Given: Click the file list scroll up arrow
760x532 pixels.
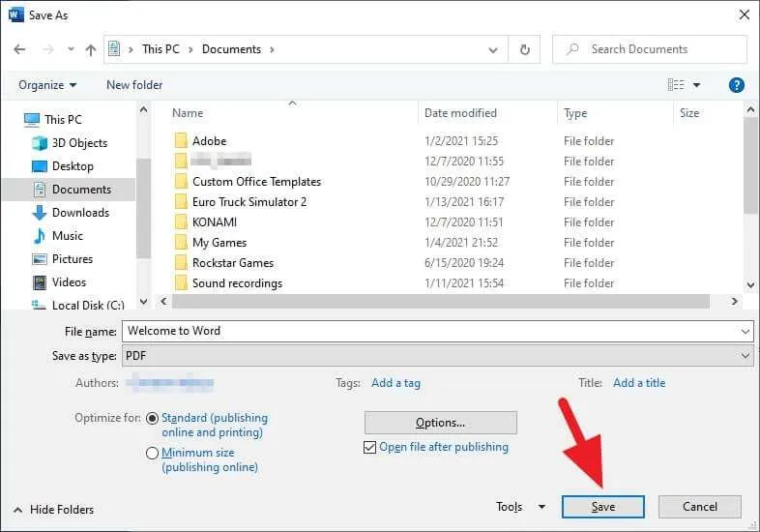Looking at the screenshot, I should tap(750, 109).
